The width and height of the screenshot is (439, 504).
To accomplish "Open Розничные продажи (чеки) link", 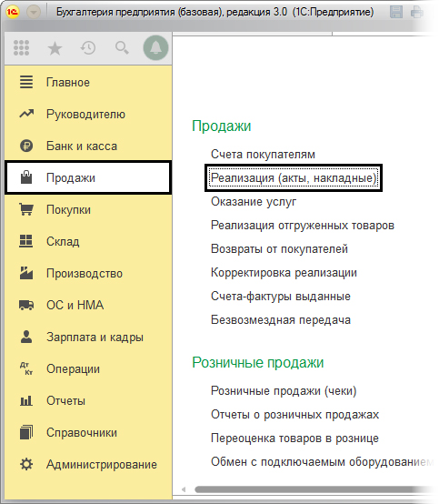I will pyautogui.click(x=284, y=391).
